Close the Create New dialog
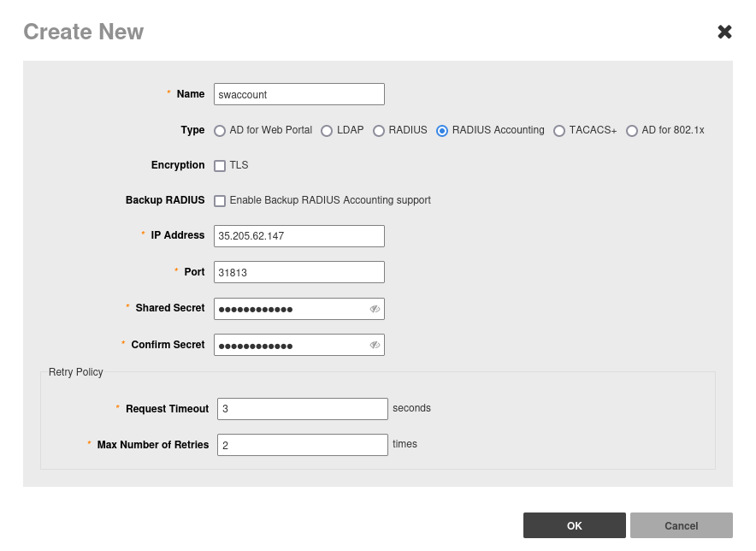The image size is (756, 551). click(x=724, y=32)
